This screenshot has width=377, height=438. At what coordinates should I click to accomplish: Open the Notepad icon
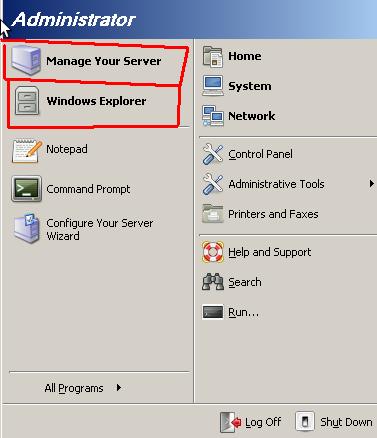click(x=27, y=151)
